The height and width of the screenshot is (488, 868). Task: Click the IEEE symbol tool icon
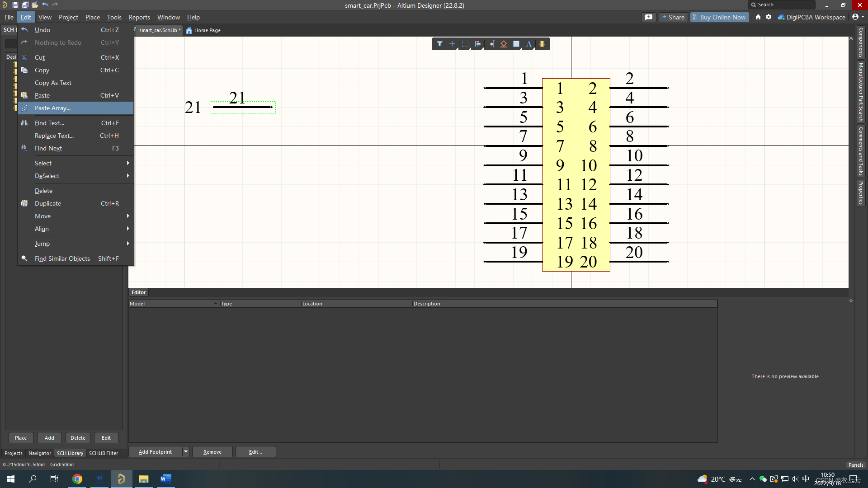503,44
